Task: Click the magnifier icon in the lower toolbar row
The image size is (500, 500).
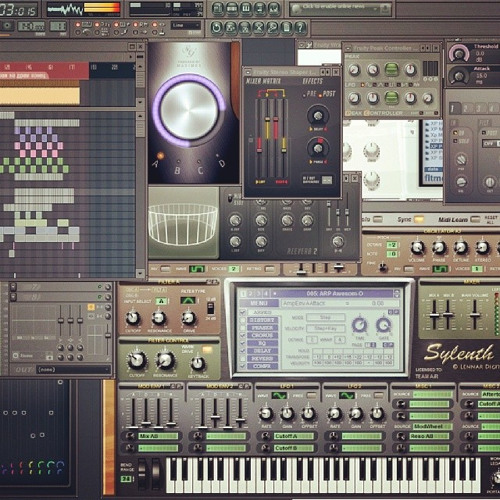Action: pyautogui.click(x=273, y=28)
